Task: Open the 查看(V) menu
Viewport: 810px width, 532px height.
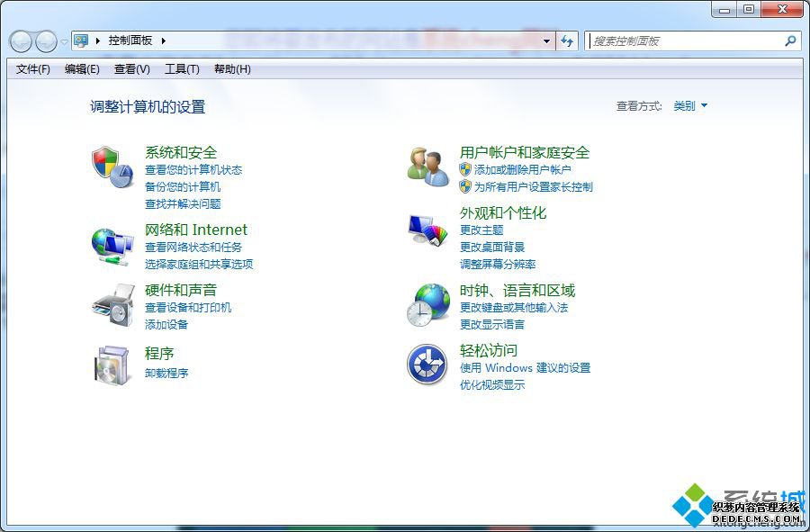Action: point(131,68)
